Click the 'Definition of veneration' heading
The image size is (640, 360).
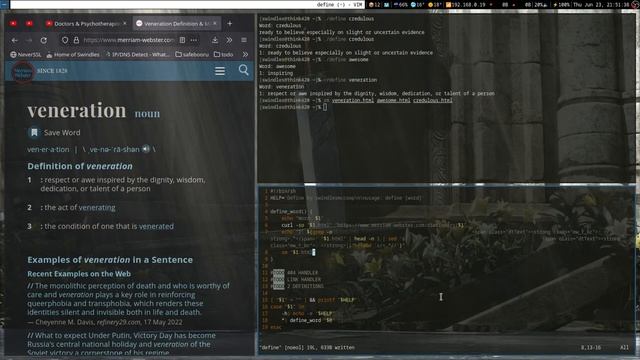tap(80, 166)
